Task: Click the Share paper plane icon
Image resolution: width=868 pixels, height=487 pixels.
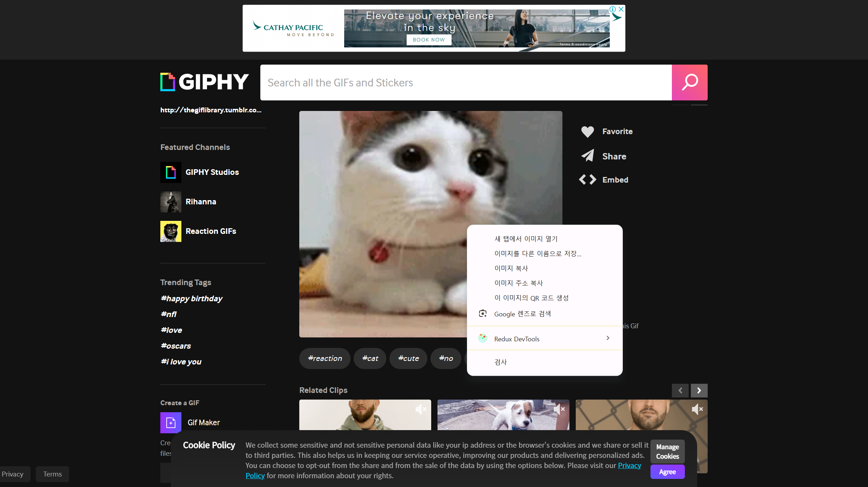Action: point(587,156)
